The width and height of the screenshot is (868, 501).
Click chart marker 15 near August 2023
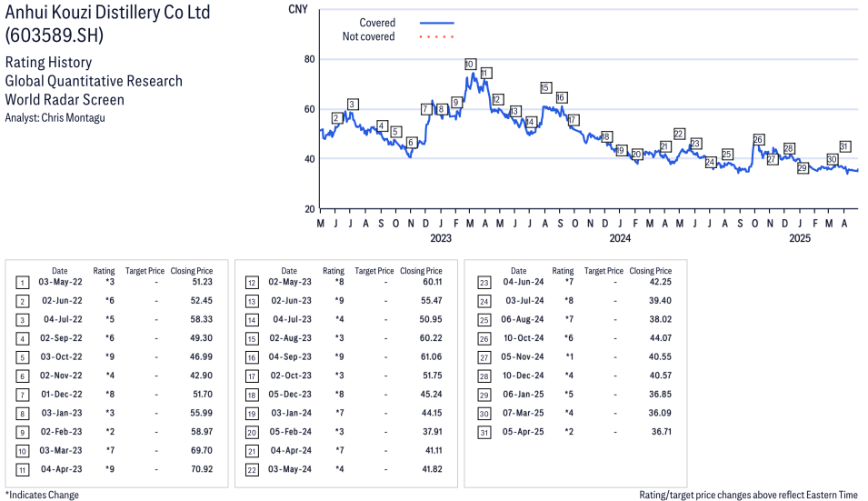[546, 87]
